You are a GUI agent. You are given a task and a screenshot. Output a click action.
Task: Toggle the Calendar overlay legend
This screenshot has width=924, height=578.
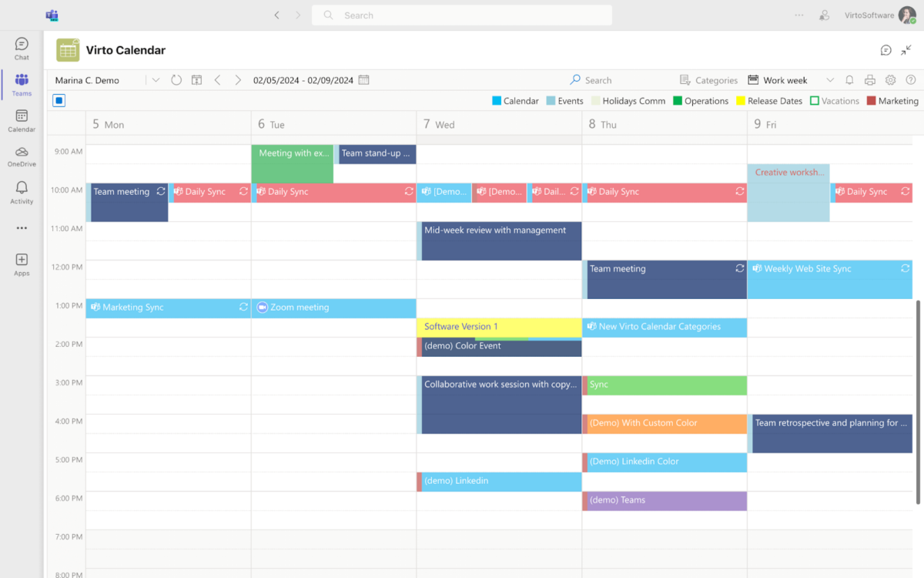tap(515, 101)
